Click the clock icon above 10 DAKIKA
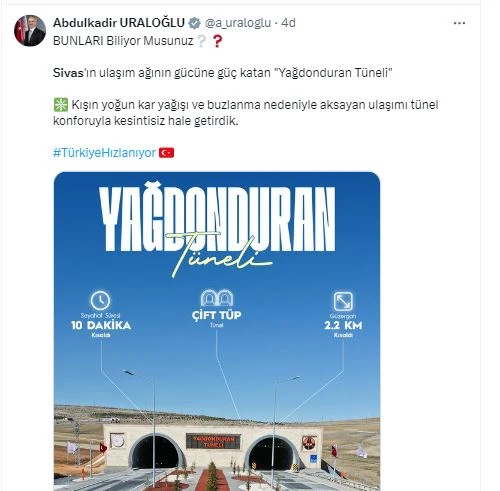Viewport: 500px width, 491px height. pos(100,300)
